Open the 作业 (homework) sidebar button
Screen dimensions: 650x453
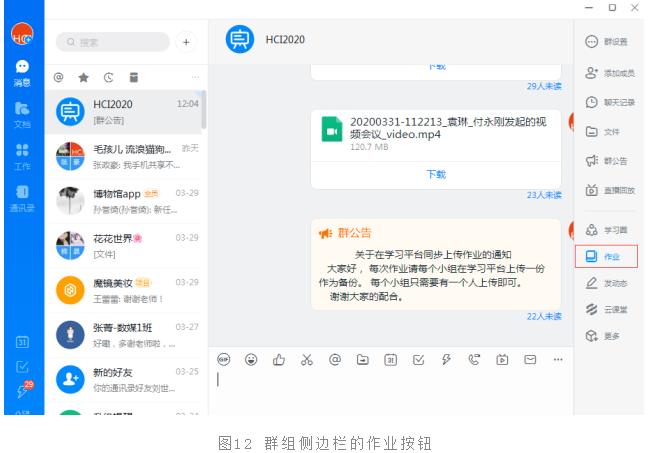pos(606,257)
